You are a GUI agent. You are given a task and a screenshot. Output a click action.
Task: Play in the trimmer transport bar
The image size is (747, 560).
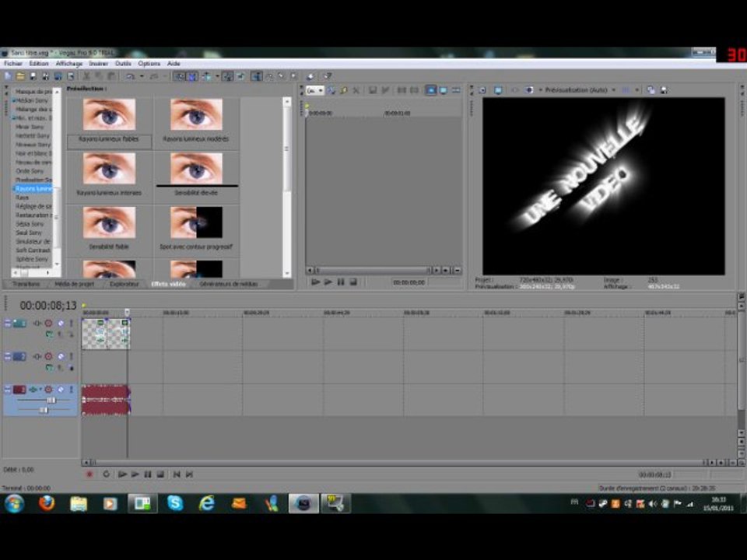coord(328,282)
